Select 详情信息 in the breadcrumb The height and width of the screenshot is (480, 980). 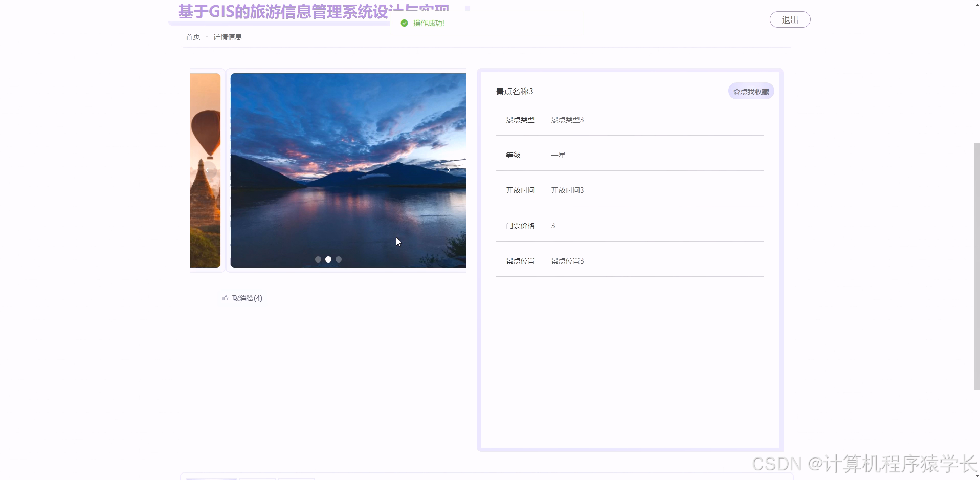pos(227,37)
